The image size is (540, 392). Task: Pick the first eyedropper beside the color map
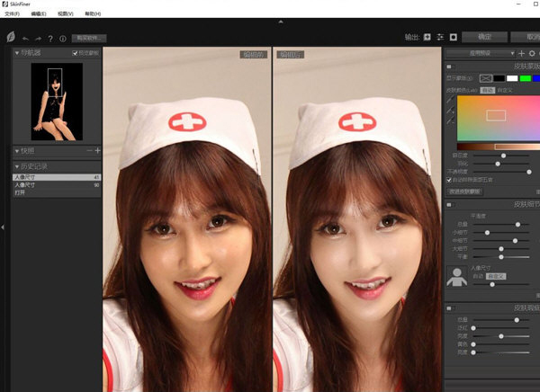[450, 100]
